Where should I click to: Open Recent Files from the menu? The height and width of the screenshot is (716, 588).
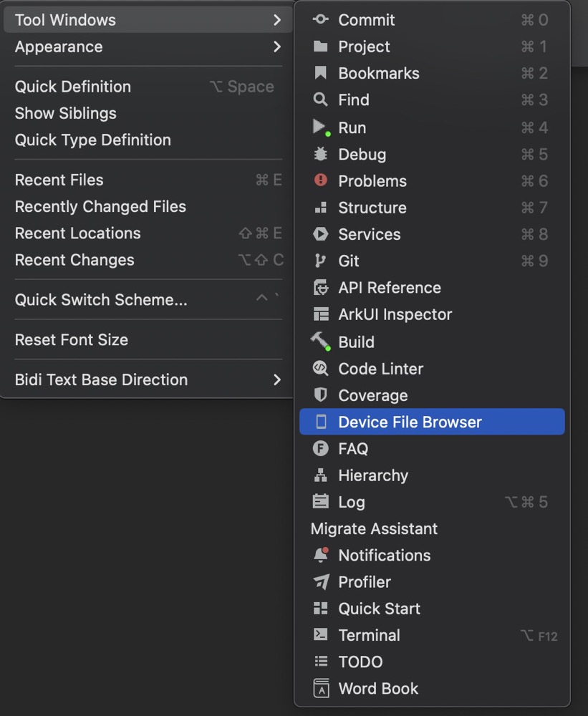click(148, 180)
